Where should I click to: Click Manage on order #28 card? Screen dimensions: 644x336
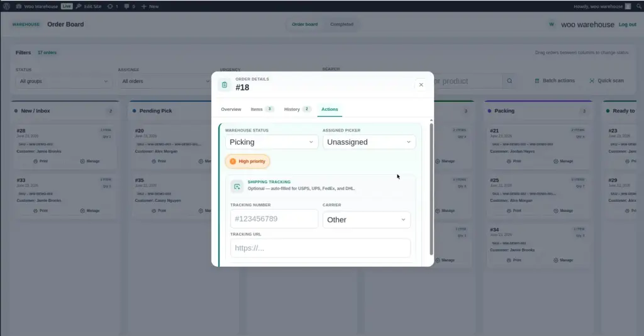tap(90, 162)
